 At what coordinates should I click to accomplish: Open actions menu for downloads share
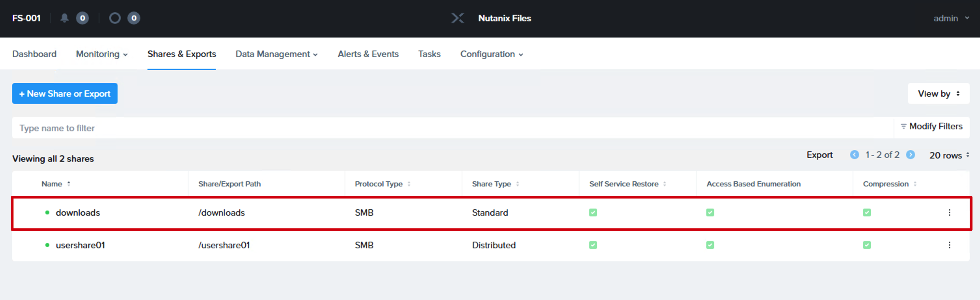point(949,212)
